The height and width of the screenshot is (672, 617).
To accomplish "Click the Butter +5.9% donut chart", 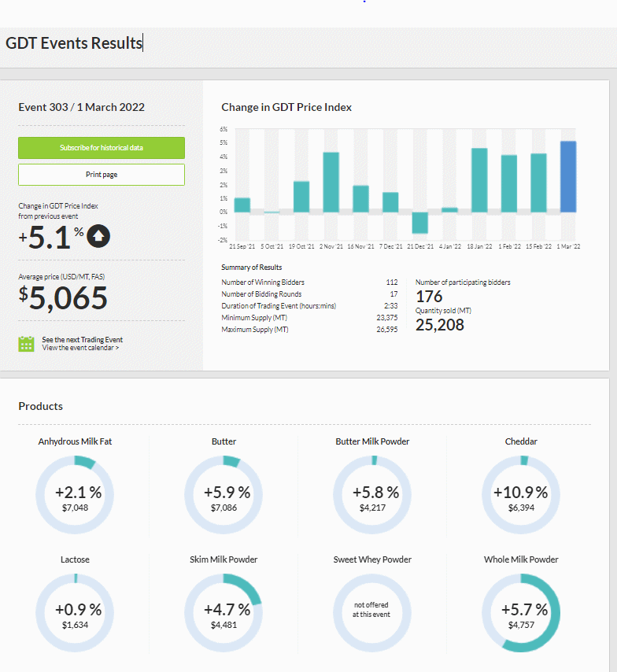I will (x=224, y=495).
